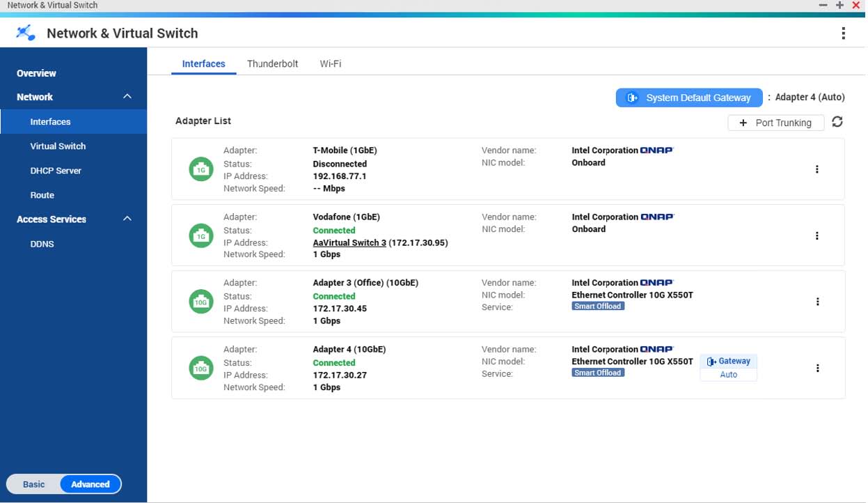Click the QNAP logo in the T-Mobile row
Viewport: 868px width, 503px height.
[657, 150]
